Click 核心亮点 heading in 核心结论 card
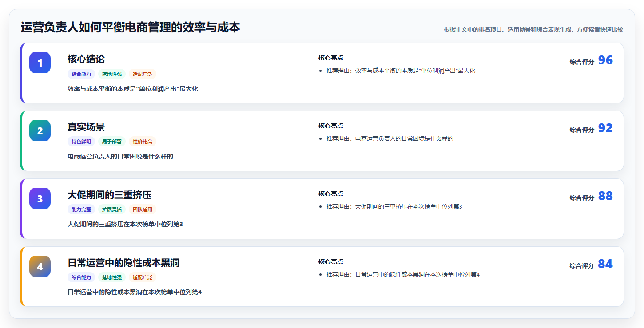644x328 pixels. [x=330, y=58]
